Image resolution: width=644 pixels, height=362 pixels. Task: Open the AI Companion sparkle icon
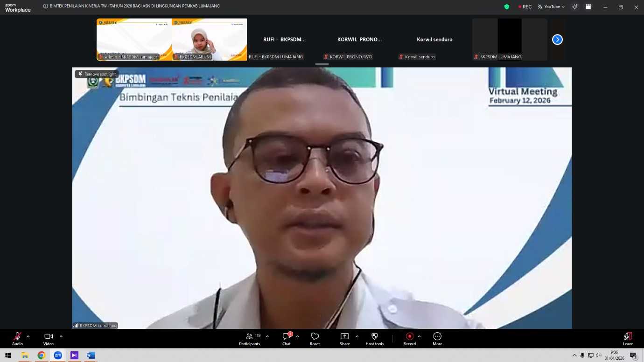pos(575,7)
